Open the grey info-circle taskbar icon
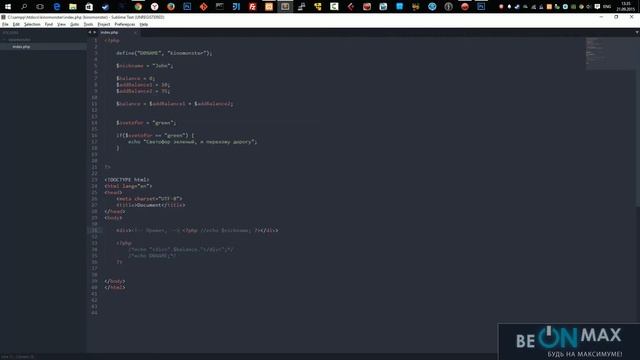The width and height of the screenshot is (640, 360). pos(449,7)
